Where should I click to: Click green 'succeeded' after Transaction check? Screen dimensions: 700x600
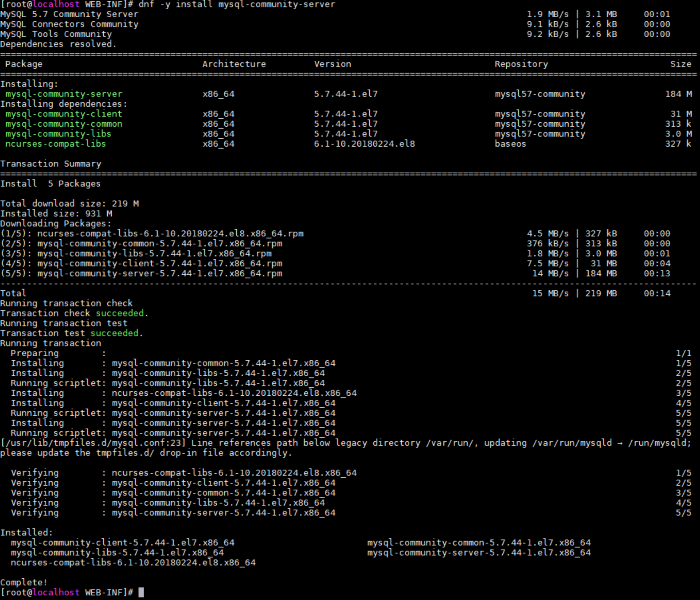120,313
